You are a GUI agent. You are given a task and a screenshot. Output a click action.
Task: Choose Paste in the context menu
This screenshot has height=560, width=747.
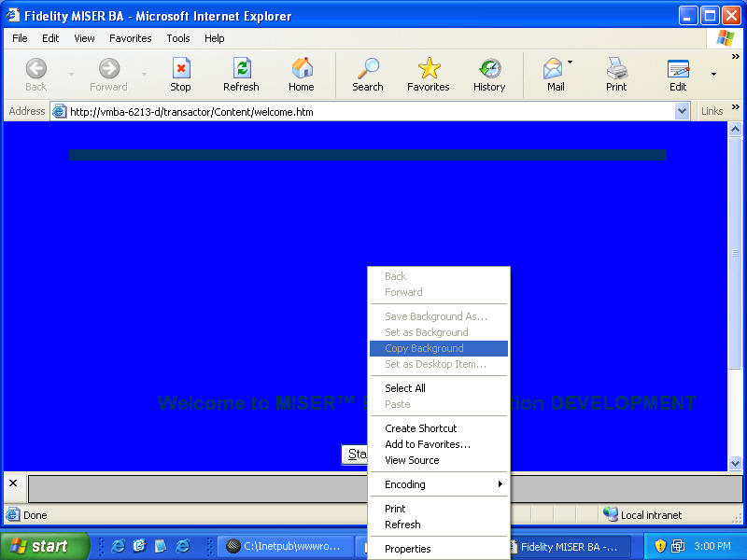click(439, 404)
